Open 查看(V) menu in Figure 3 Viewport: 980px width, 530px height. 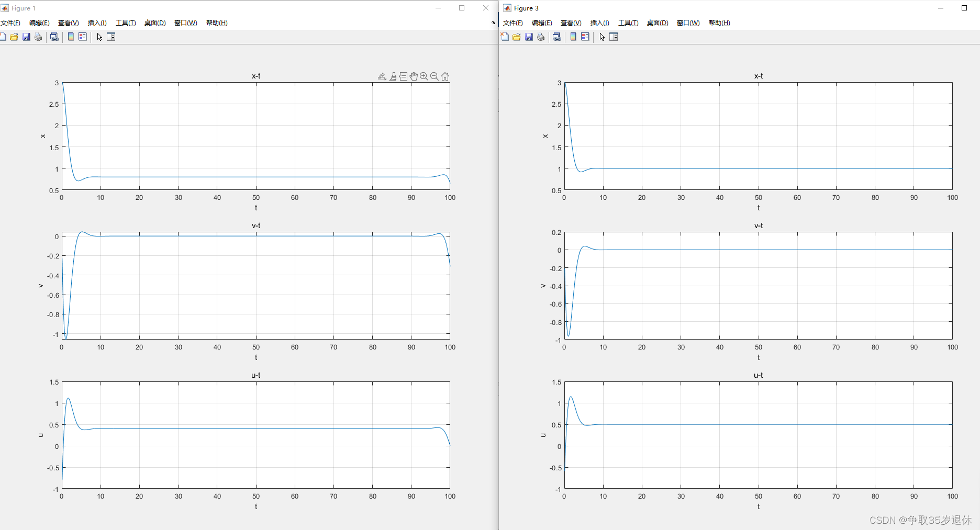571,23
